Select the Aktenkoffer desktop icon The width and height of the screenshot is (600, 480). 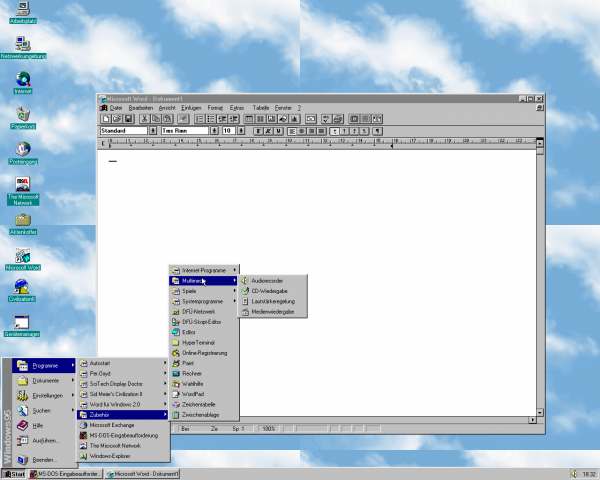[23, 224]
